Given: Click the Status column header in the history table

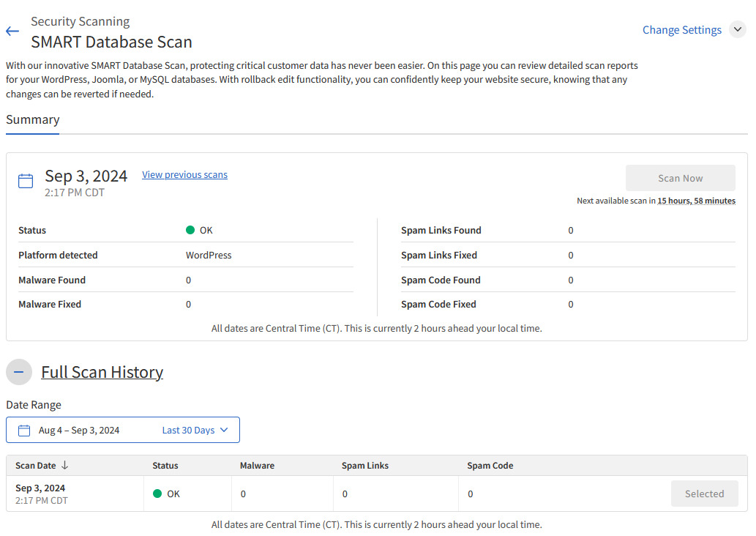Looking at the screenshot, I should point(165,466).
